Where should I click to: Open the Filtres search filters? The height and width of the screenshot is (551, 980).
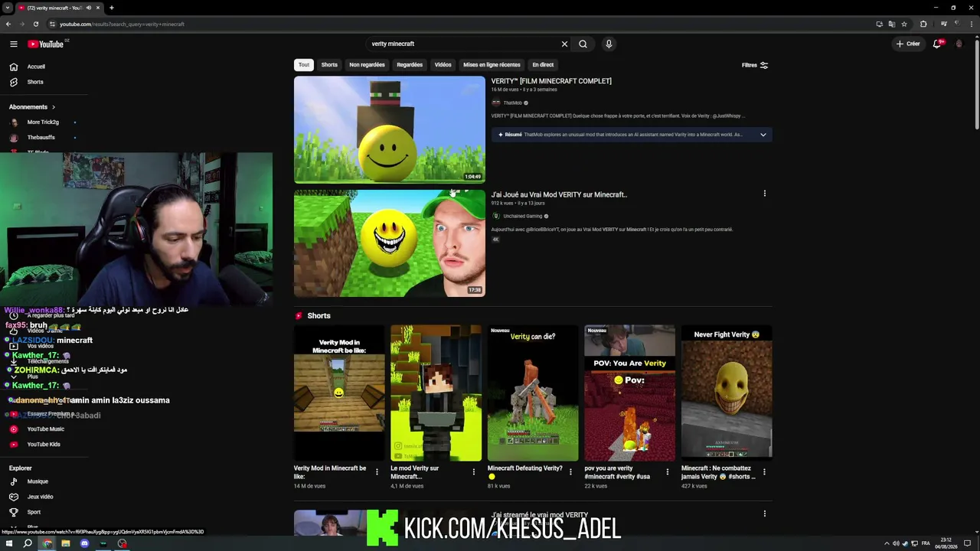coord(755,65)
